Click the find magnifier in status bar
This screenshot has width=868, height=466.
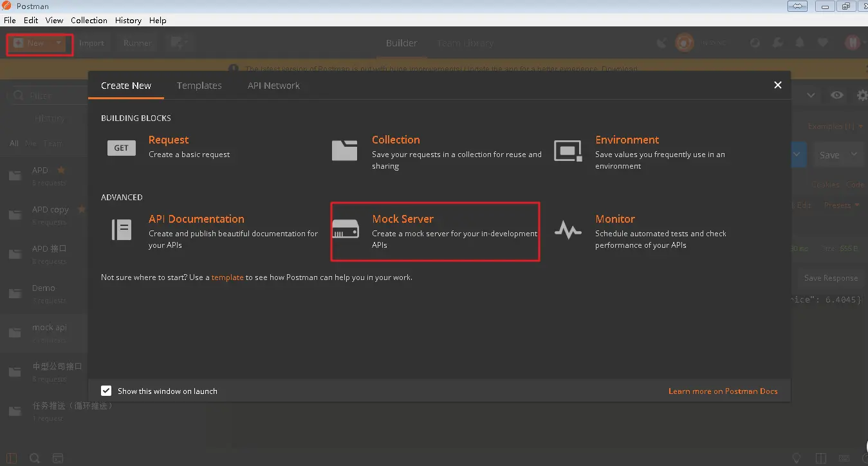pos(35,458)
